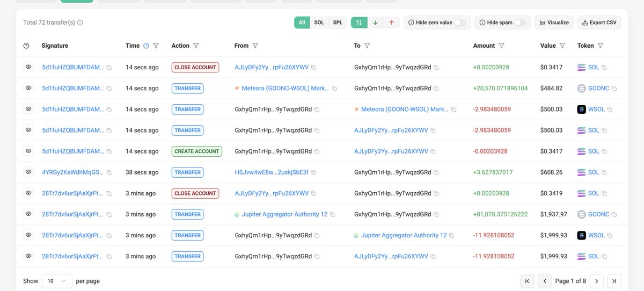The width and height of the screenshot is (644, 291).
Task: Jump to the last page
Action: [614, 281]
